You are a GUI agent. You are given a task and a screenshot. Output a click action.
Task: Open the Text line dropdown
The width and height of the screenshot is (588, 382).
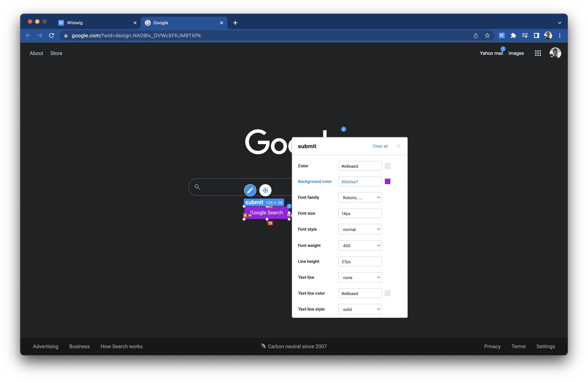[x=360, y=277]
